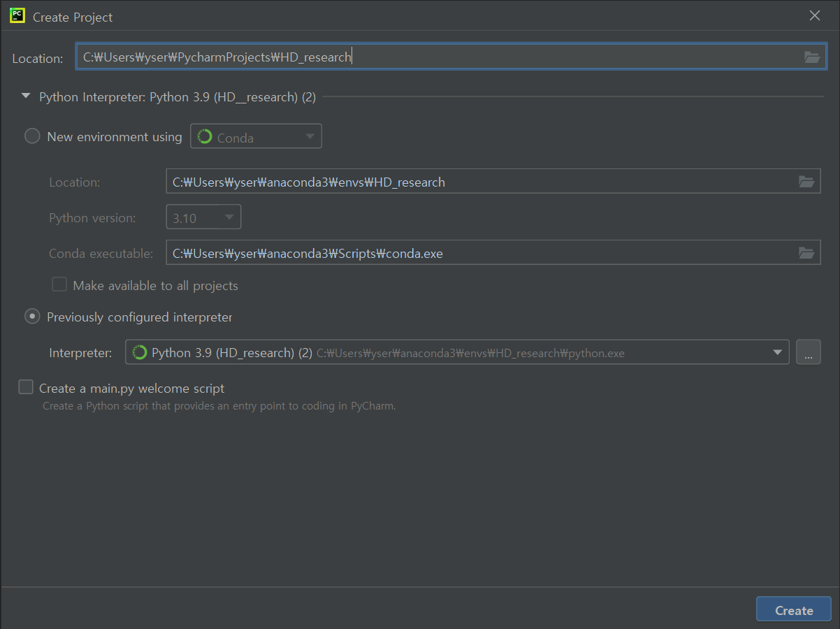Browse folder icon for project Location
This screenshot has width=840, height=629.
coord(811,57)
